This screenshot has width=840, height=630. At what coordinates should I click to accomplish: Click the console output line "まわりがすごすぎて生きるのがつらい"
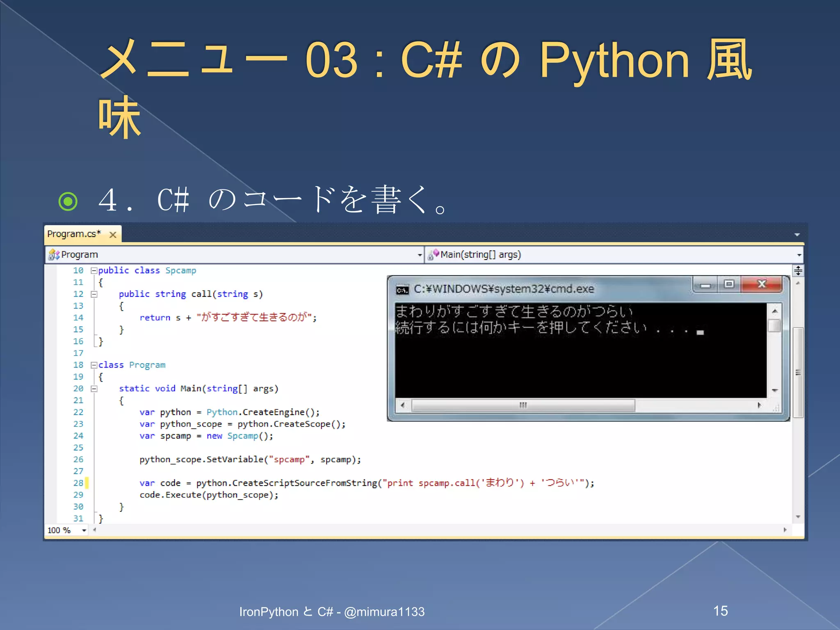click(x=514, y=312)
